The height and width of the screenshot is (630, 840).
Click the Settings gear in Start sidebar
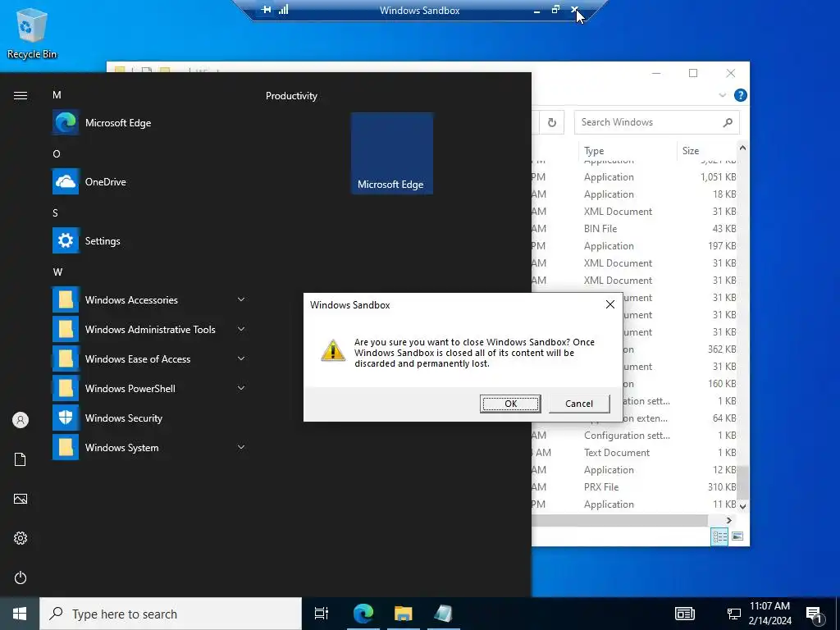click(x=21, y=538)
